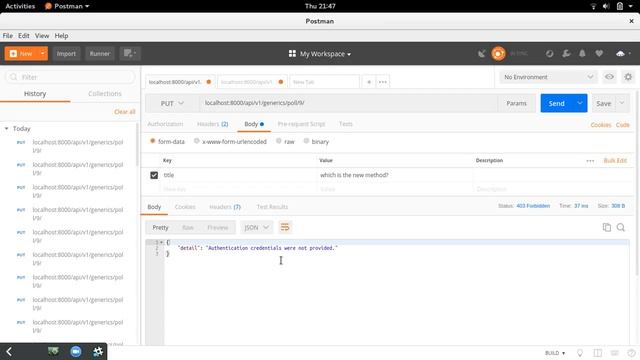The height and width of the screenshot is (360, 640).
Task: Open the Help menu
Action: pyautogui.click(x=61, y=36)
